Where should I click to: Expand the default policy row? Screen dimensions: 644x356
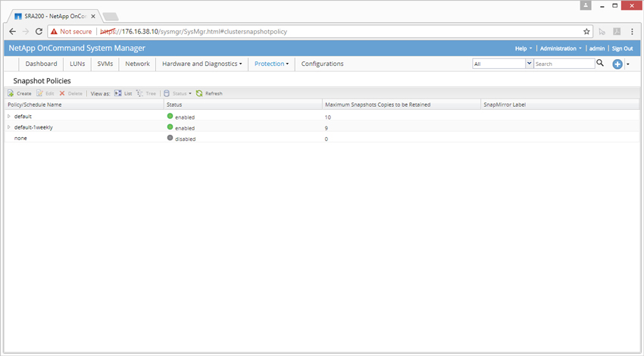click(x=9, y=116)
